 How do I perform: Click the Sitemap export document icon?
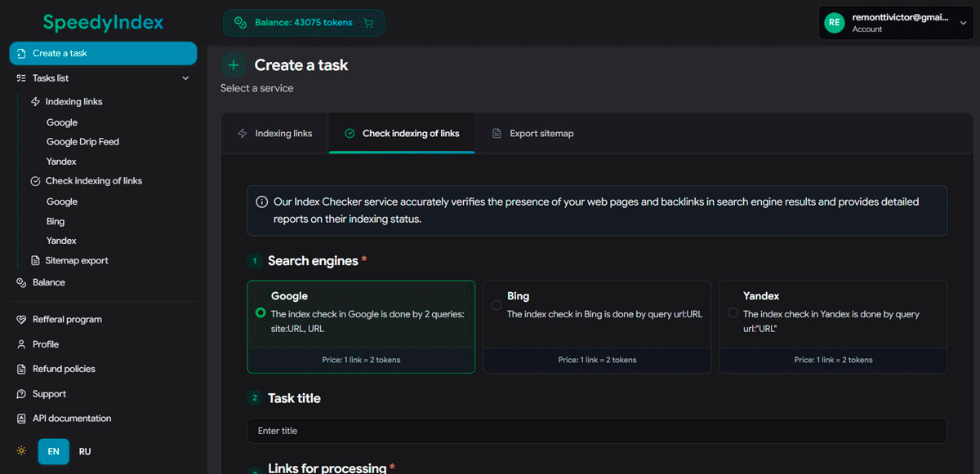35,261
